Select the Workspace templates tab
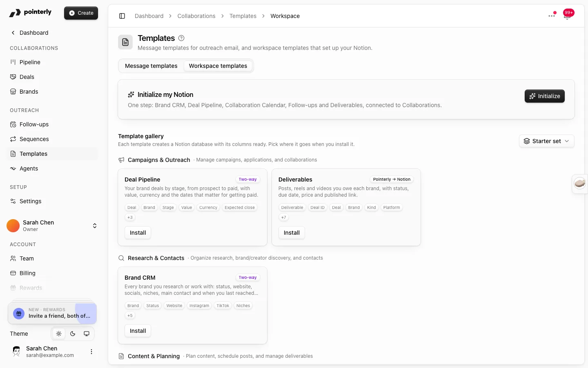The height and width of the screenshot is (368, 588). (x=218, y=66)
